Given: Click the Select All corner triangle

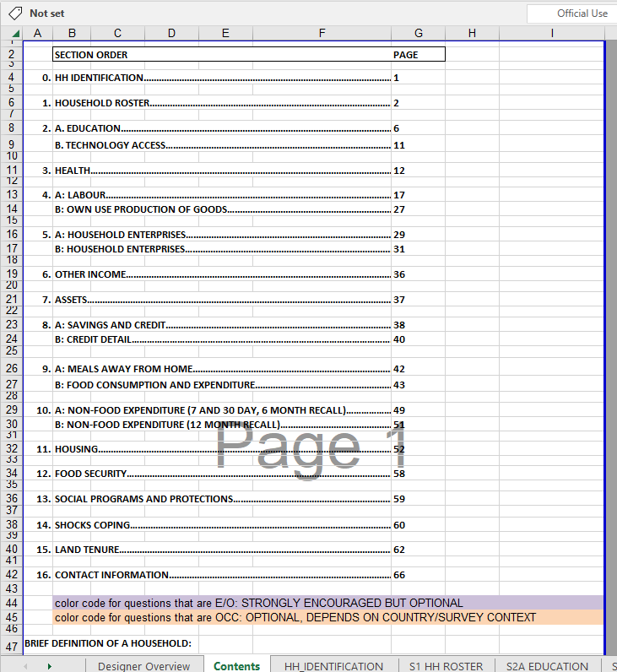Looking at the screenshot, I should (12, 33).
